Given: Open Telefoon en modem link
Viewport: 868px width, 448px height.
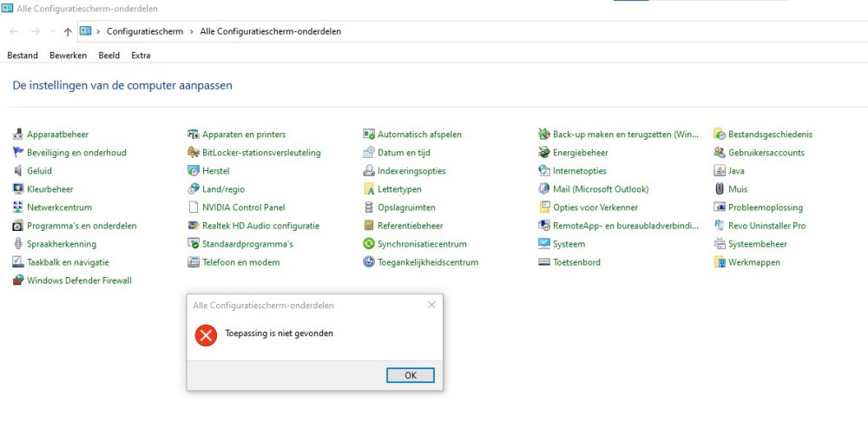Looking at the screenshot, I should coord(240,262).
